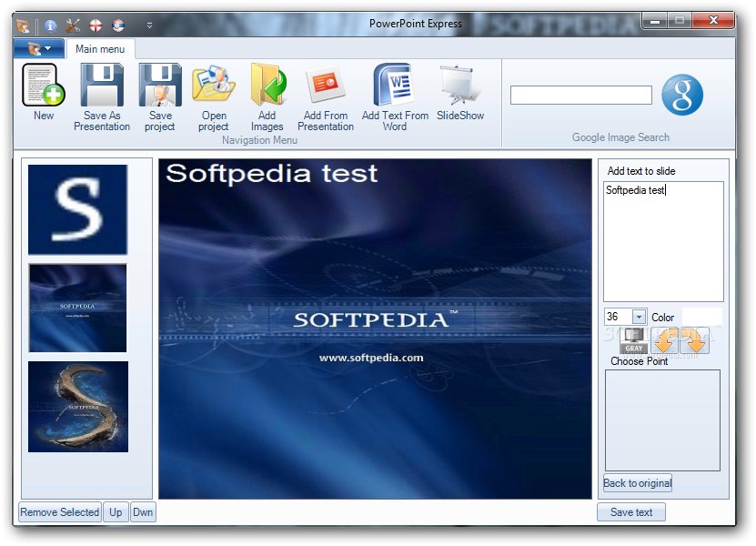Click the Dwn button
This screenshot has height=546, width=756.
point(143,511)
